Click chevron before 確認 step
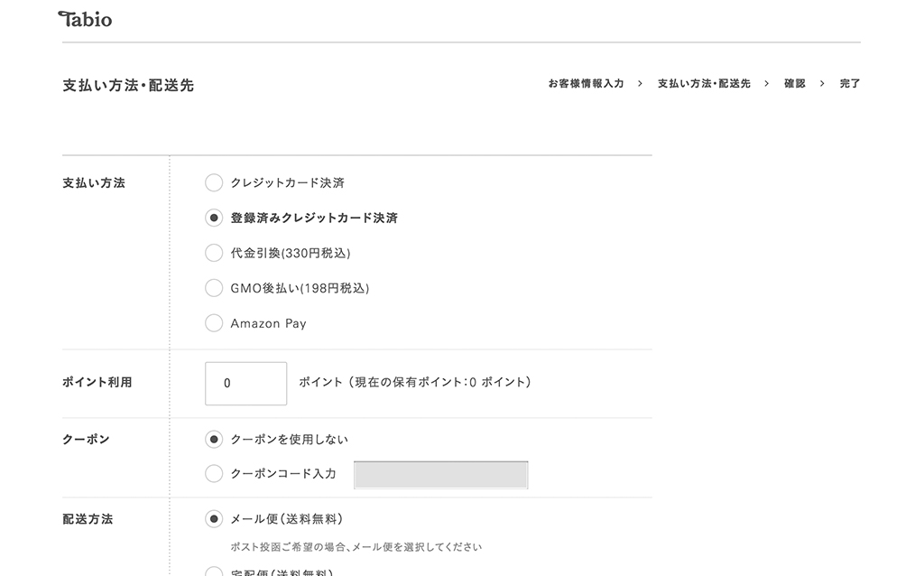Image resolution: width=924 pixels, height=576 pixels. (x=767, y=84)
